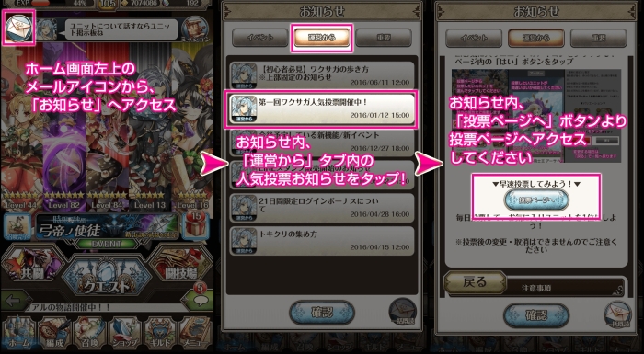Open the 召喚 summon icon
Screen dimensions: 644x354
(x=89, y=334)
